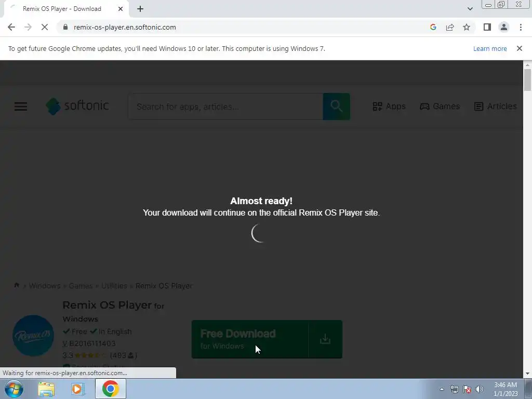This screenshot has width=532, height=399.
Task: Share this page using the share icon
Action: (x=450, y=27)
